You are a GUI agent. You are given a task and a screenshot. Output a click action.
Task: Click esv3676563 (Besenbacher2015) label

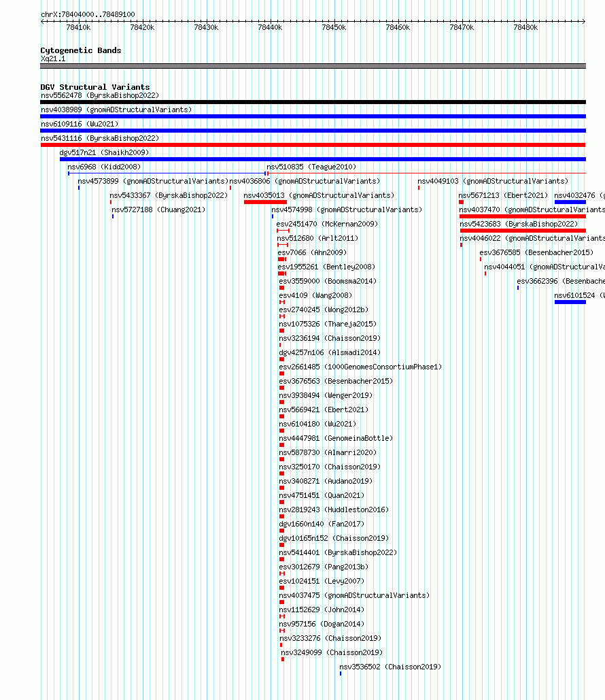coord(336,381)
